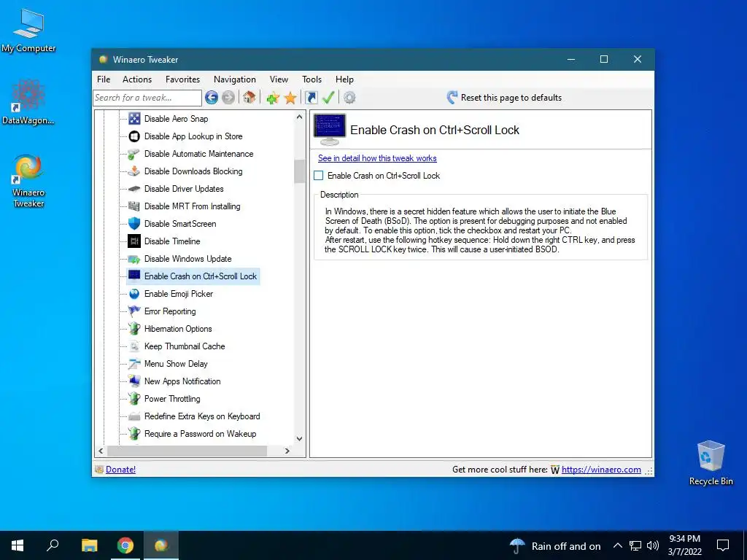Open 'See in detail how this tweak works' link
The height and width of the screenshot is (560, 747).
tap(377, 158)
